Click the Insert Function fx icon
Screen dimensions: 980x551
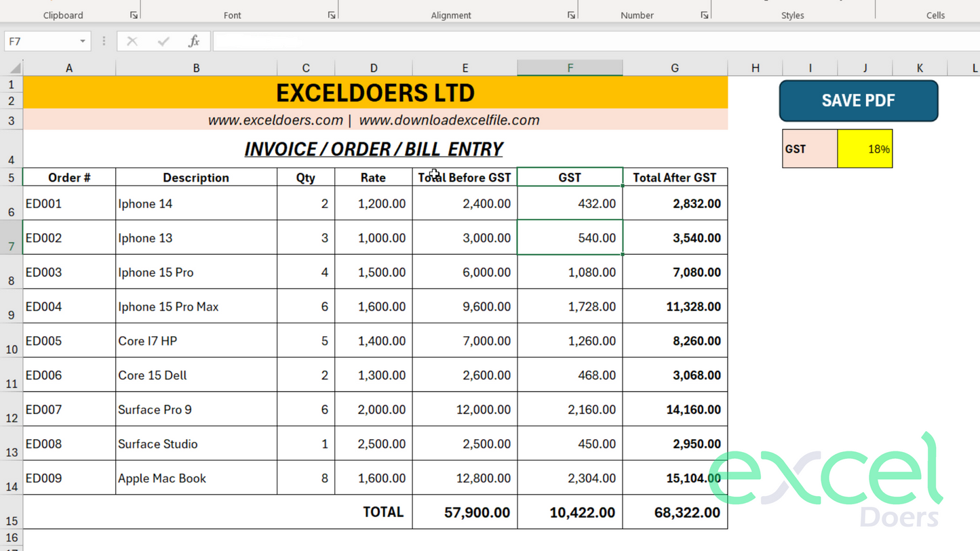194,41
